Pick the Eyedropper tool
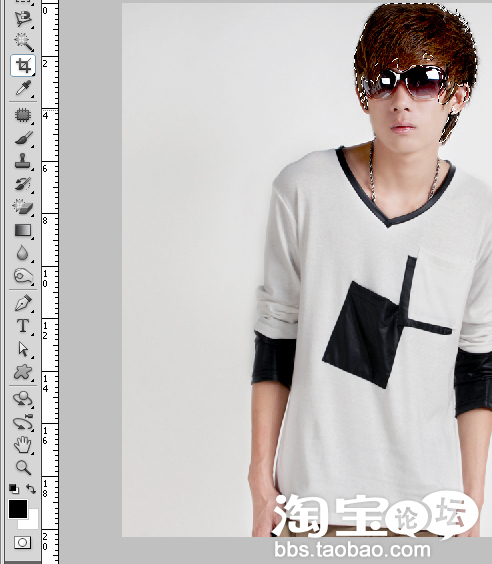This screenshot has height=564, width=492. point(23,88)
